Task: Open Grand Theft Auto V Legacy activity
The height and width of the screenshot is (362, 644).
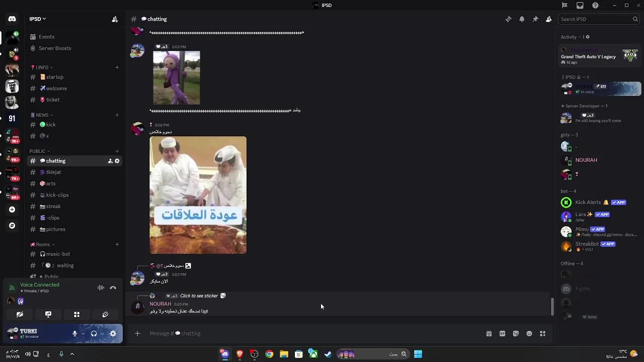Action: (x=599, y=56)
